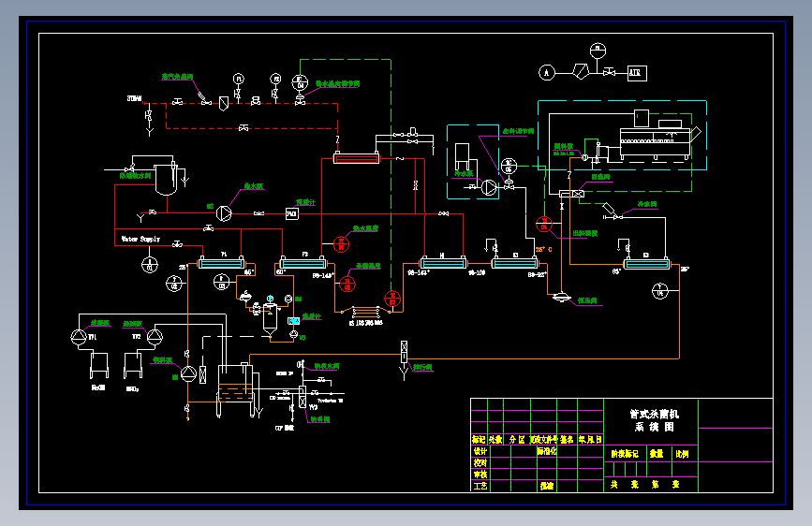Click the 排污阀 drain valve label
This screenshot has width=812, height=526.
click(x=422, y=367)
